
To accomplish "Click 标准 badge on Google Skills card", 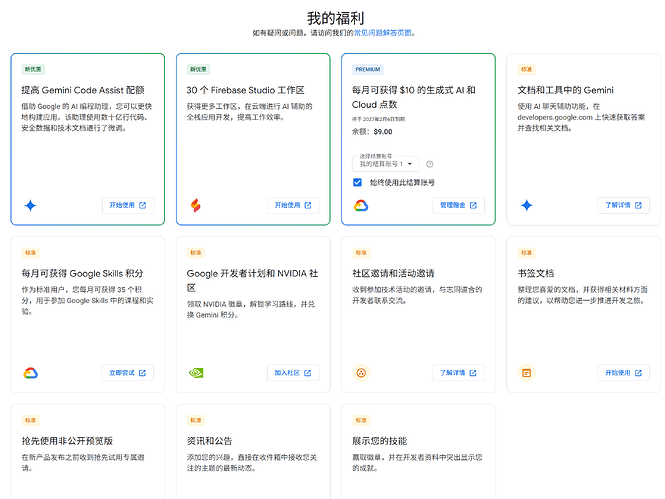I will [x=30, y=253].
